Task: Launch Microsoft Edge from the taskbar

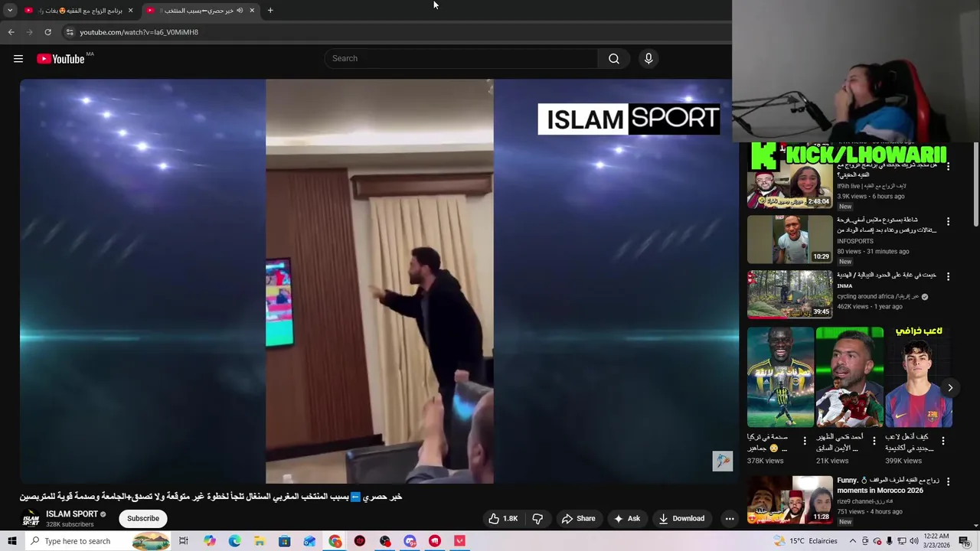Action: (x=234, y=541)
